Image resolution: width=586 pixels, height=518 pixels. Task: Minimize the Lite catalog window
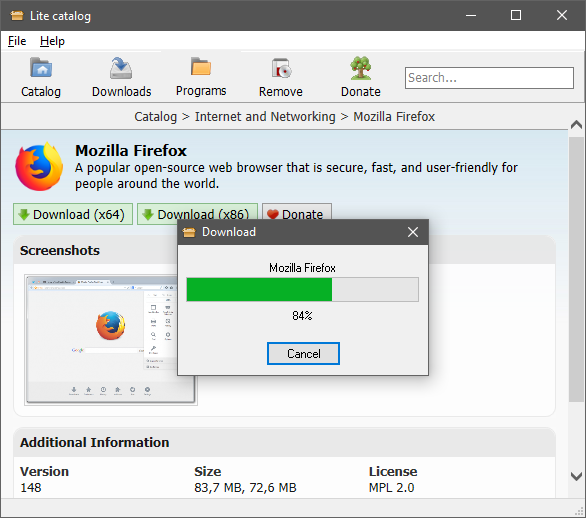click(x=471, y=15)
